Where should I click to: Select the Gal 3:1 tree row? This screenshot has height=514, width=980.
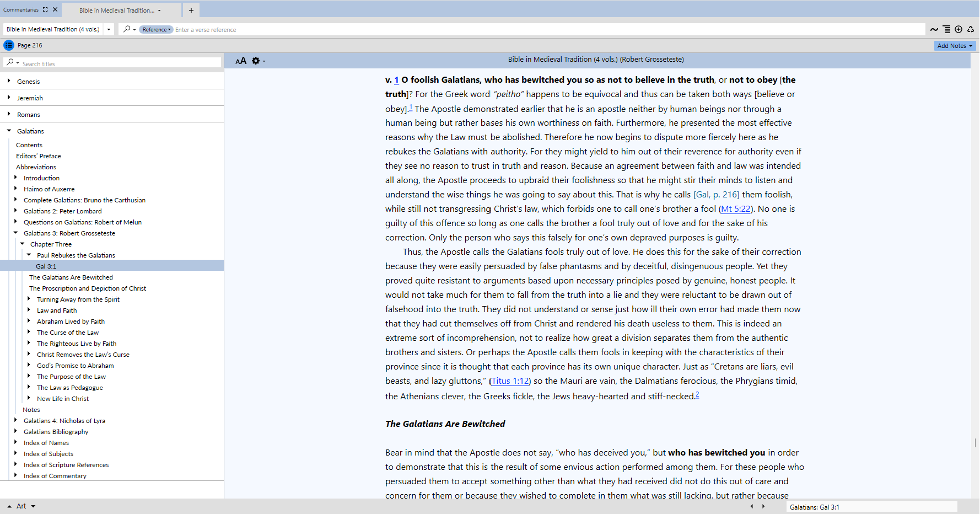112,266
